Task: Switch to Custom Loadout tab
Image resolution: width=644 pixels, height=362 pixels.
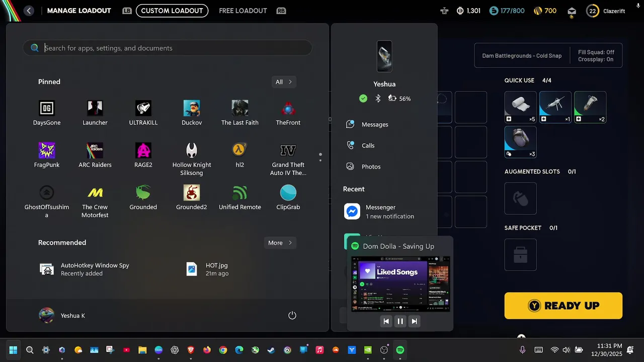Action: (172, 11)
